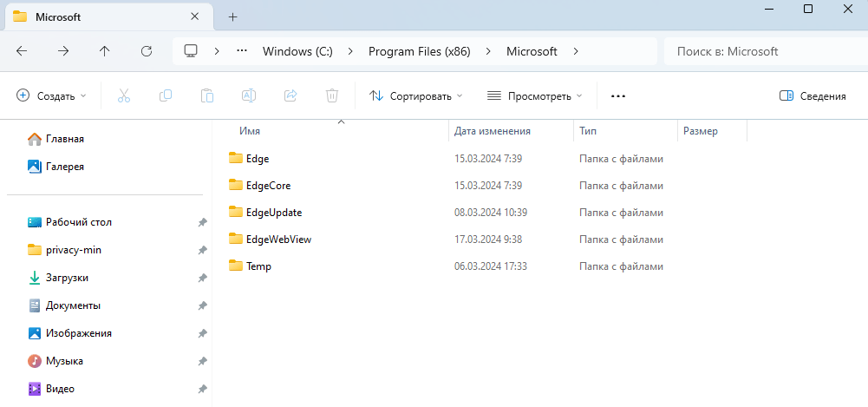Click date 06.03.2024 17:33

[x=490, y=266]
